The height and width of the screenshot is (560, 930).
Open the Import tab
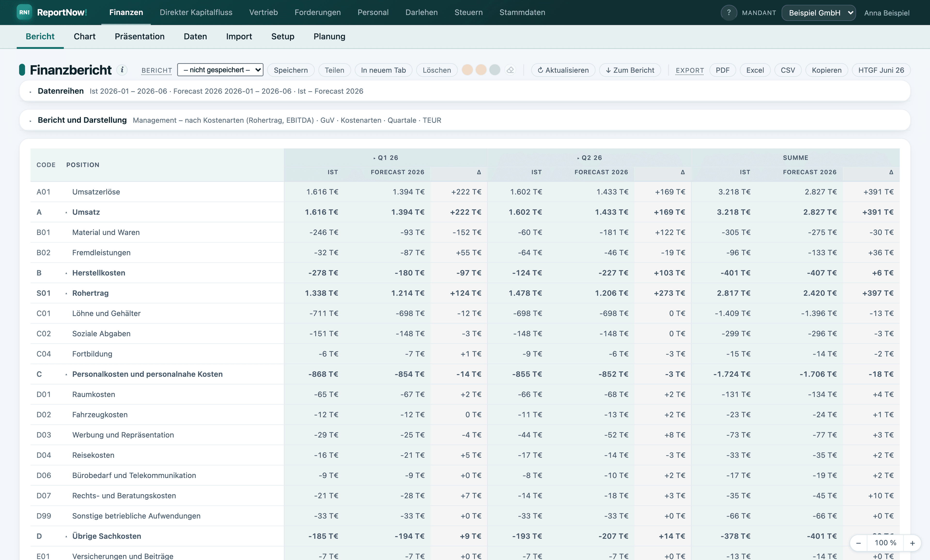(239, 37)
